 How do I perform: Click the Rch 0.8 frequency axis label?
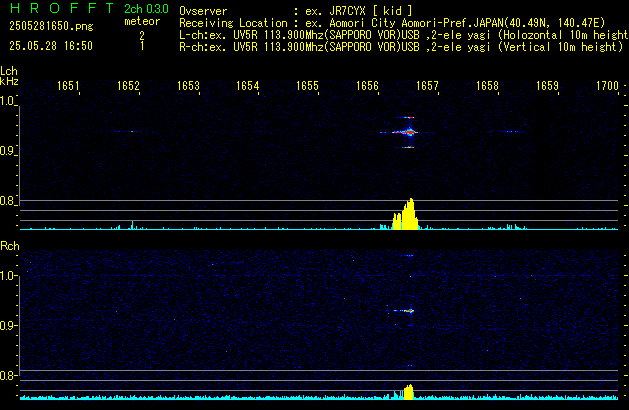point(8,375)
